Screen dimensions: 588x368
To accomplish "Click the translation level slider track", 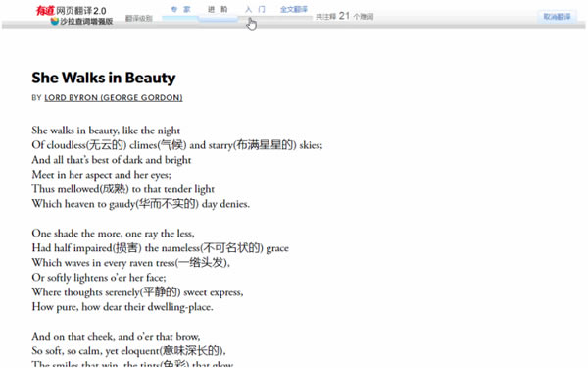I will pyautogui.click(x=237, y=18).
